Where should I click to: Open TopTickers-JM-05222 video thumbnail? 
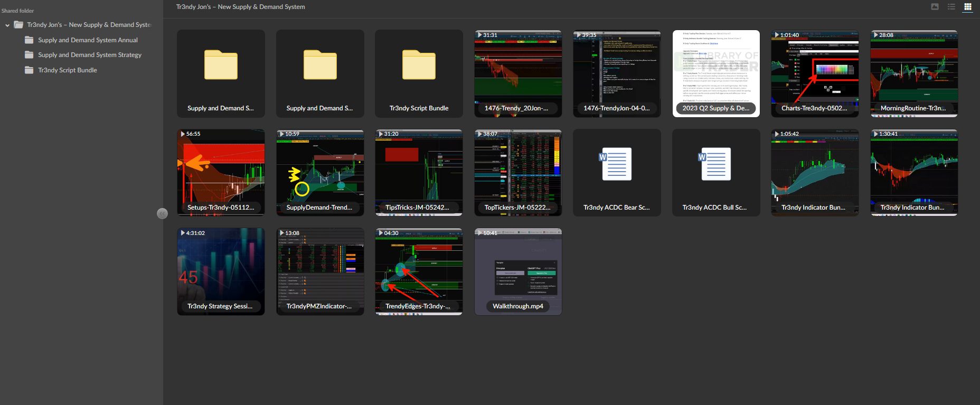coord(518,173)
